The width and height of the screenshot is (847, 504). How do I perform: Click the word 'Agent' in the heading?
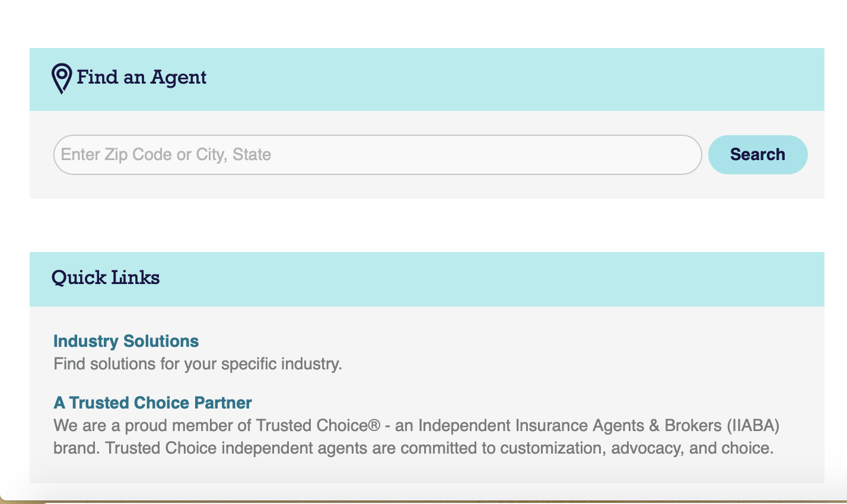(x=178, y=78)
